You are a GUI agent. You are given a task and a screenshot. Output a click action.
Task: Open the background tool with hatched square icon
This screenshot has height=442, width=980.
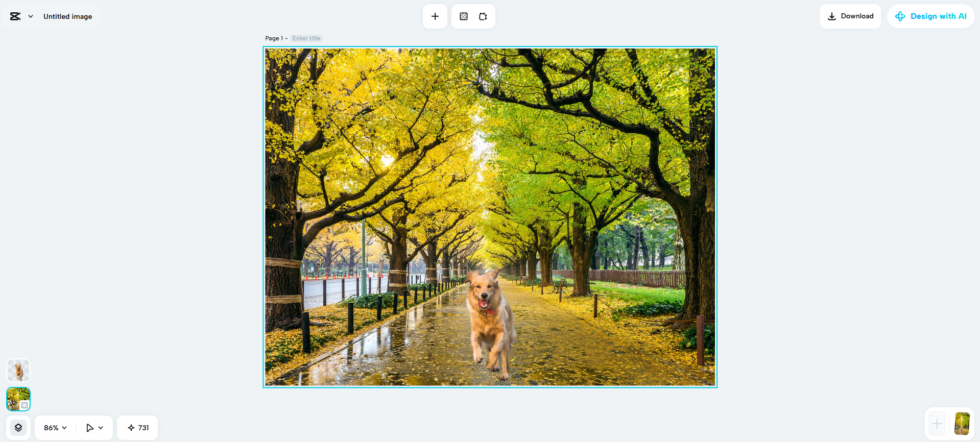point(464,16)
